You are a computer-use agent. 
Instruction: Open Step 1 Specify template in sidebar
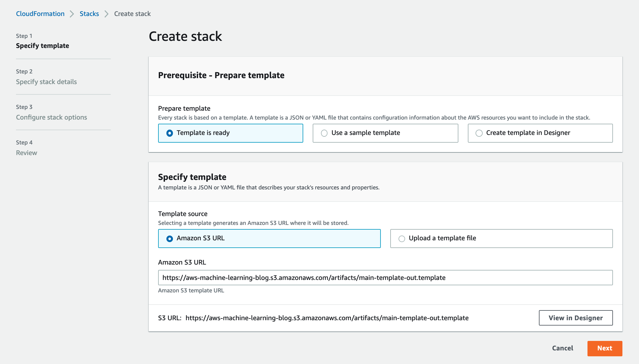coord(42,46)
